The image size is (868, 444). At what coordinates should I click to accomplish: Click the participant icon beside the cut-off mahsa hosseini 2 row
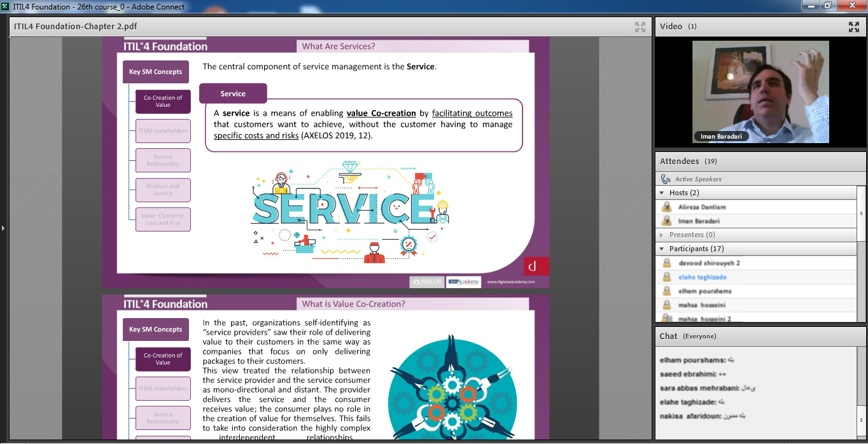click(x=667, y=318)
